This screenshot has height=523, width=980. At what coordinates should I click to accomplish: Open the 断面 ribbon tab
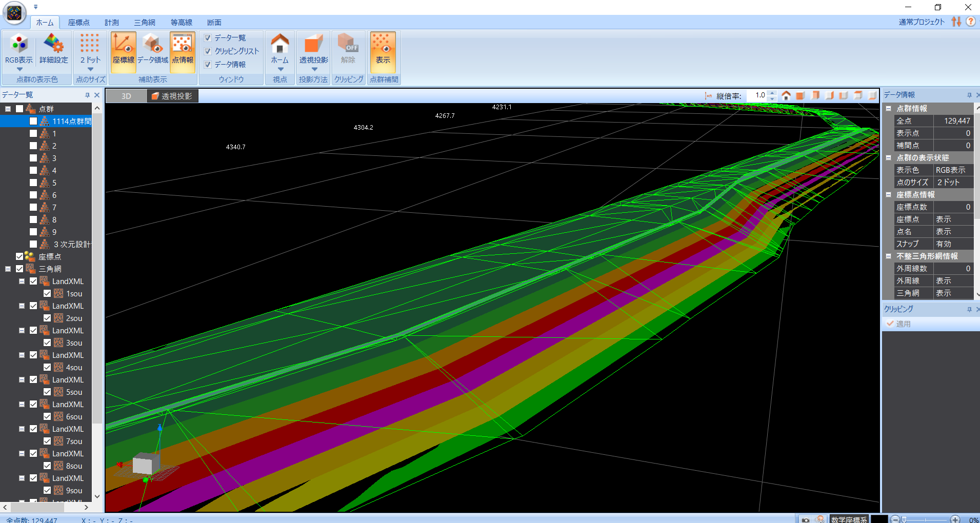tap(214, 23)
